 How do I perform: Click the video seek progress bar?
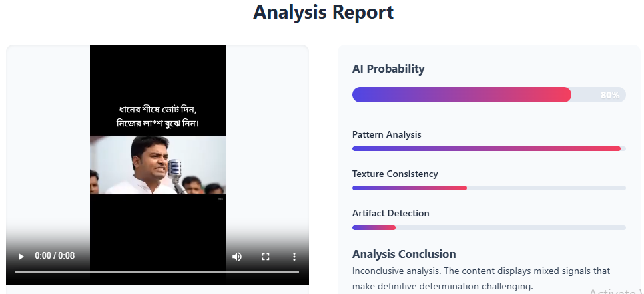click(157, 272)
